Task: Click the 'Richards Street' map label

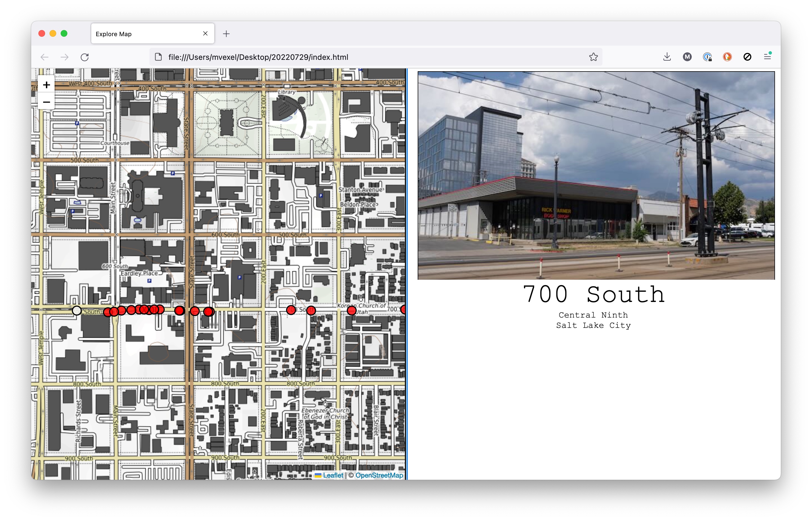Action: 78,421
